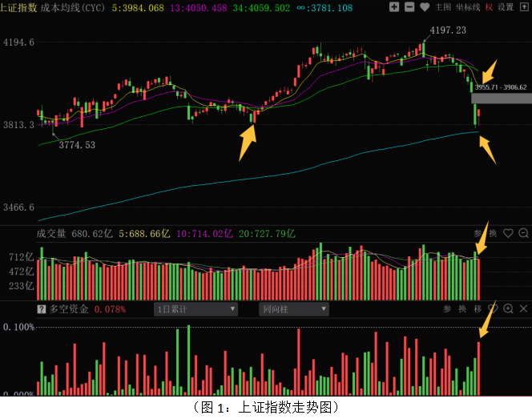Close the 多空资金 indicator panel
The image size is (532, 419).
pyautogui.click(x=523, y=308)
